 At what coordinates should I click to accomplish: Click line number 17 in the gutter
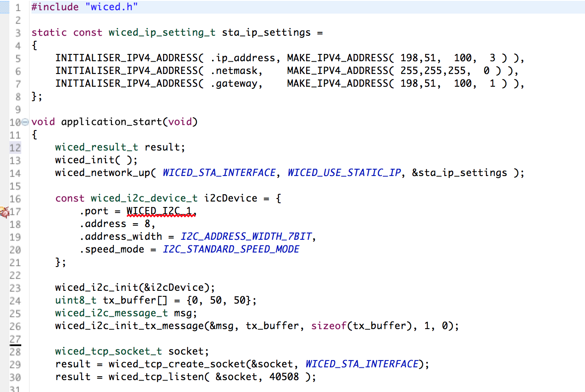(x=15, y=211)
